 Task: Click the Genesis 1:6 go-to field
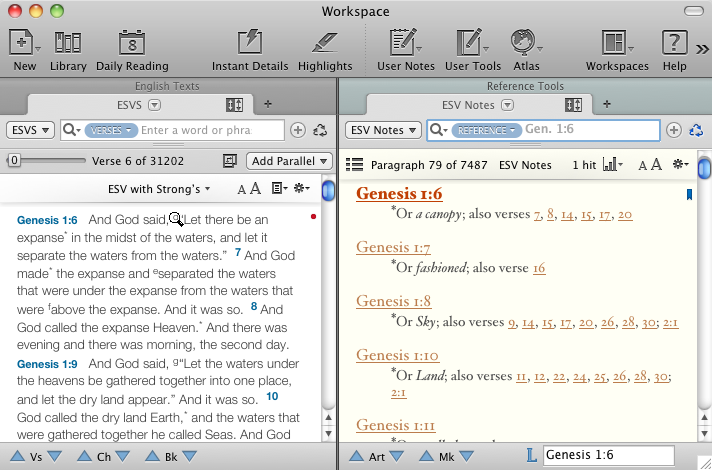pos(610,456)
